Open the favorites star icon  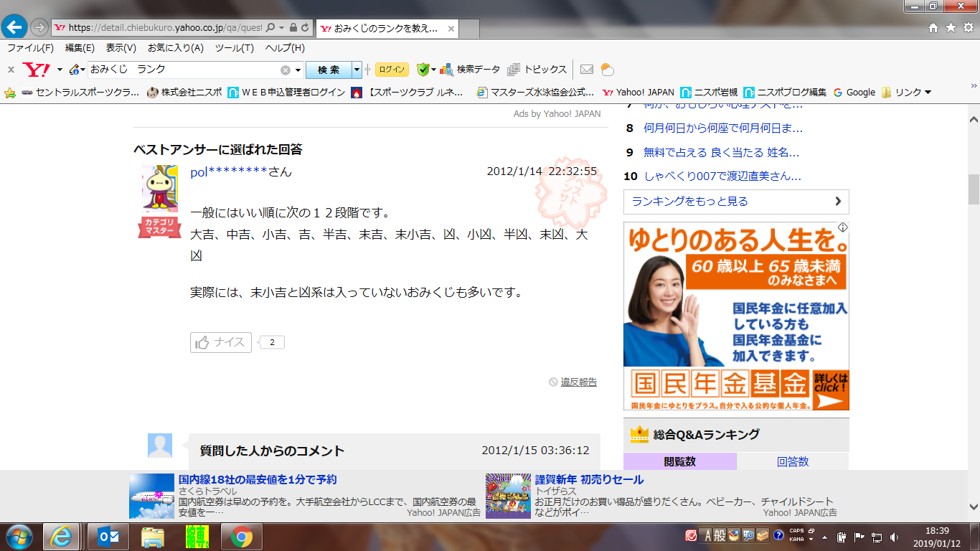951,28
